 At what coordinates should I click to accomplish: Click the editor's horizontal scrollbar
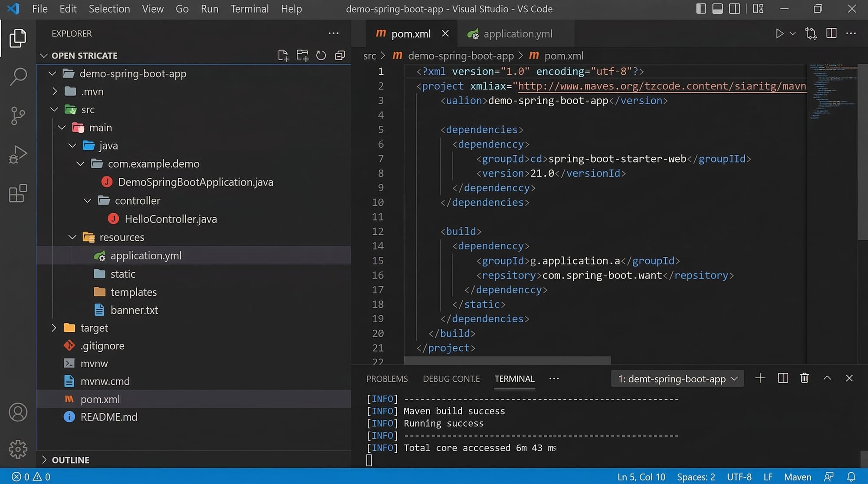507,360
